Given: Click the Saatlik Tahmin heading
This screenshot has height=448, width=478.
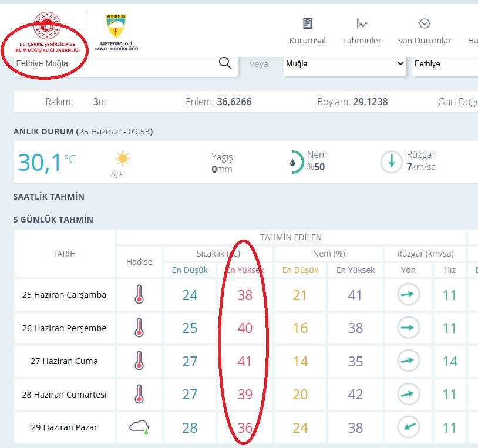Looking at the screenshot, I should pos(49,197).
